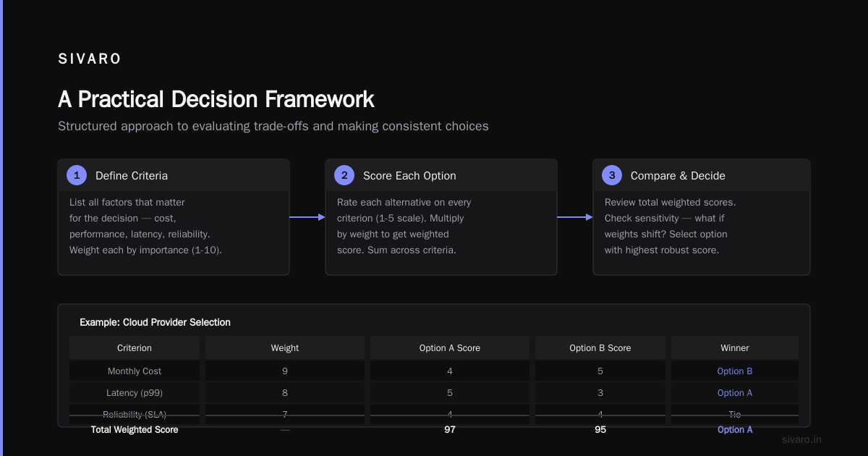Select the weight value 8 for Latency
The width and height of the screenshot is (868, 456).
click(285, 392)
